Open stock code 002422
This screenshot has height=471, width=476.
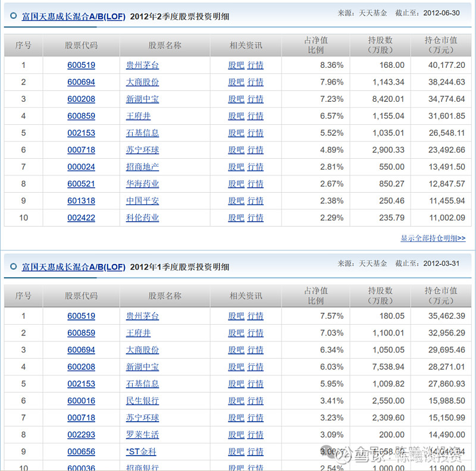81,218
